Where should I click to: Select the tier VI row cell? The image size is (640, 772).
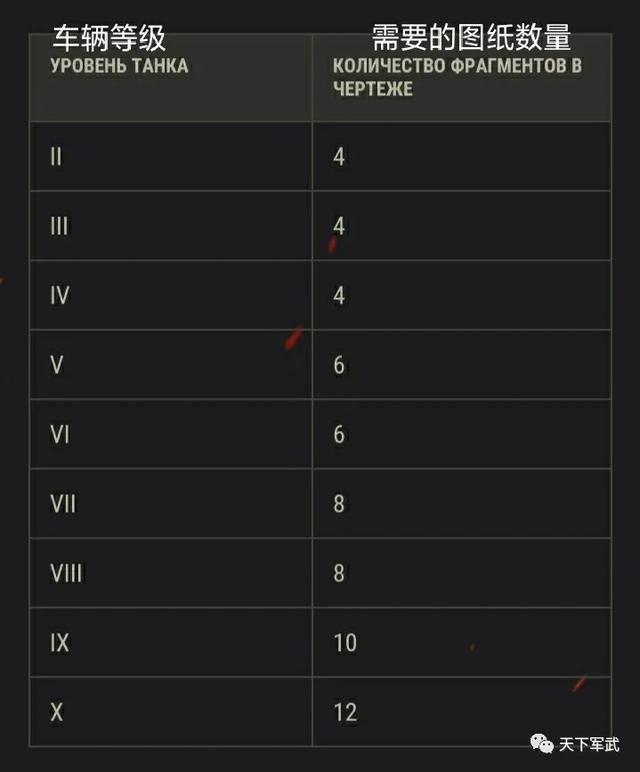tap(171, 434)
